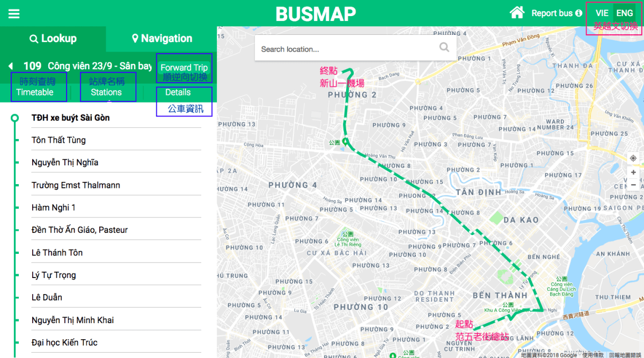Image resolution: width=644 pixels, height=358 pixels.
Task: Show the Stations tab
Action: (x=106, y=92)
